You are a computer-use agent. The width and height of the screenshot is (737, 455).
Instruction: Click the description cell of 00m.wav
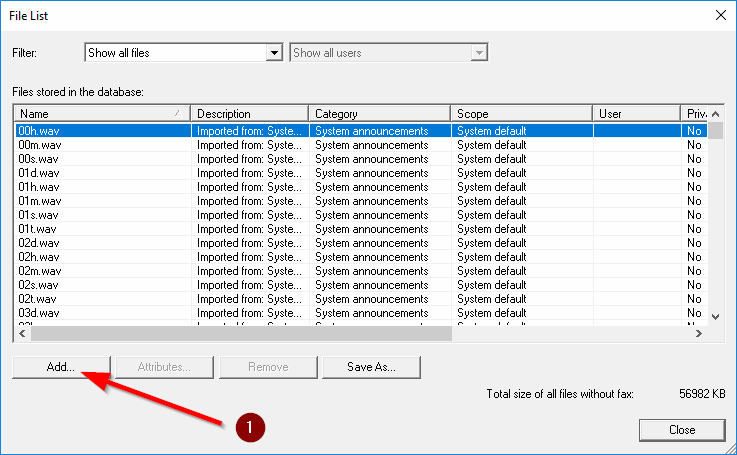click(249, 145)
